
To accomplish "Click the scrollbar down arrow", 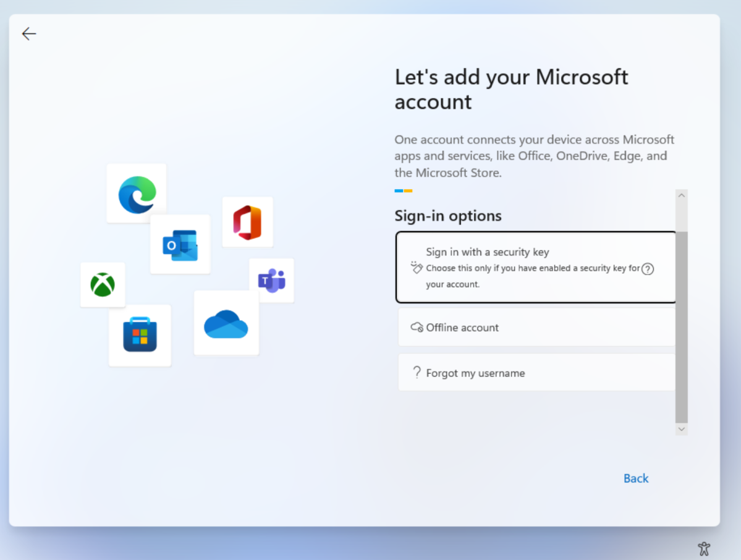I will tap(682, 429).
